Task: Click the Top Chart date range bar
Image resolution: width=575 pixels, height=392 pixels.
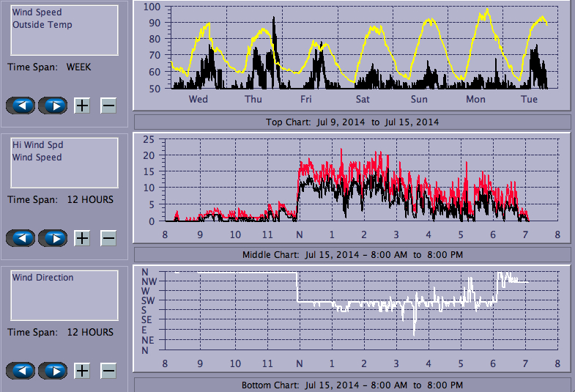Action: click(352, 122)
